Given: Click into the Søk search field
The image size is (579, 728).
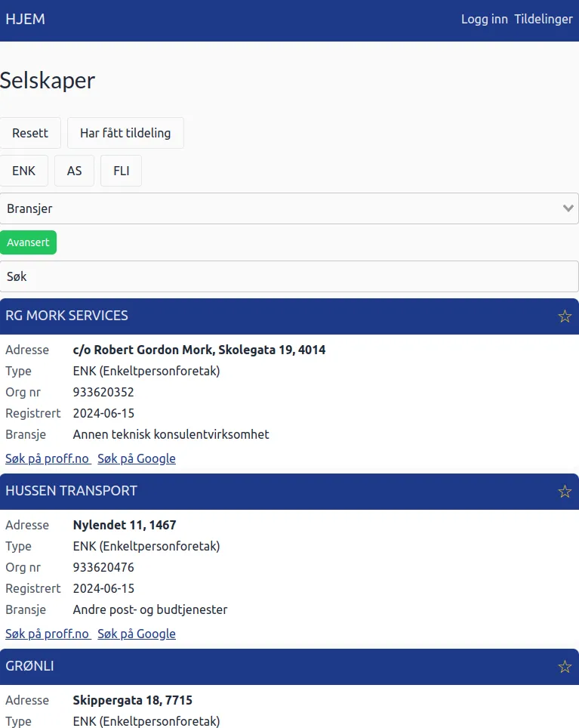Looking at the screenshot, I should 289,276.
